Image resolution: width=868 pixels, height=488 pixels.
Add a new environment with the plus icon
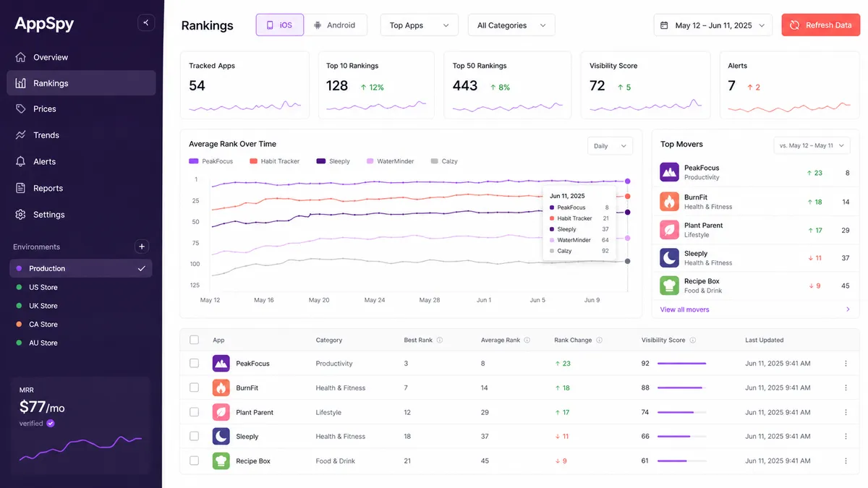[x=142, y=247]
